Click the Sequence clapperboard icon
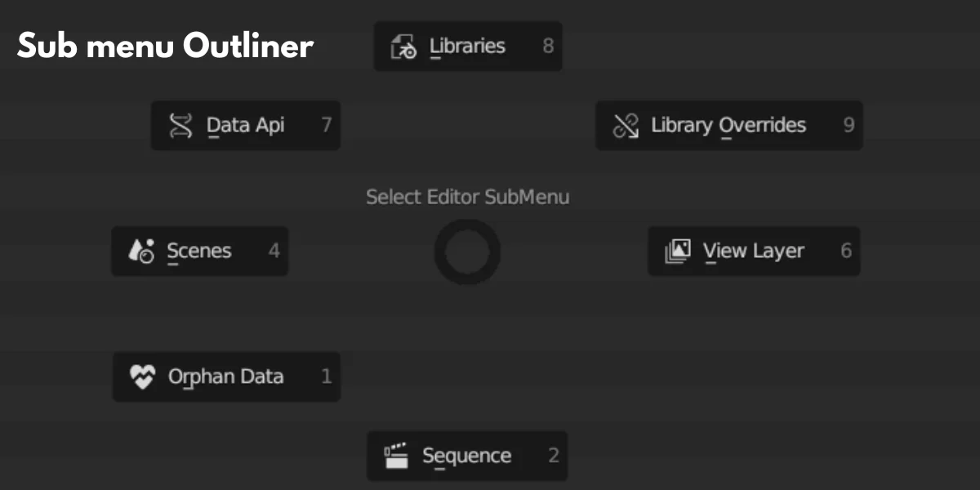 pos(394,456)
